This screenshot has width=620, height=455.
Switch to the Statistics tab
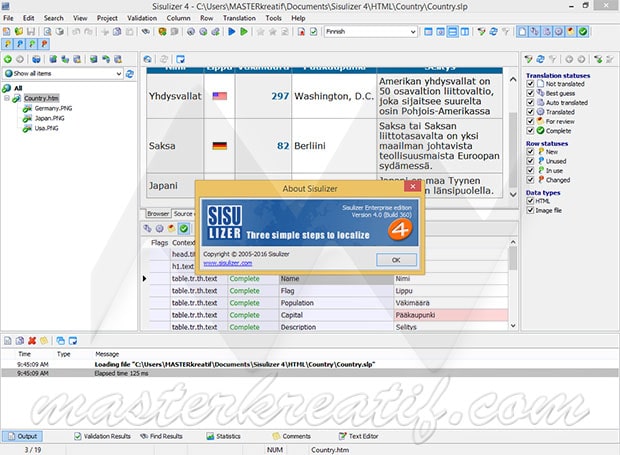coord(224,436)
